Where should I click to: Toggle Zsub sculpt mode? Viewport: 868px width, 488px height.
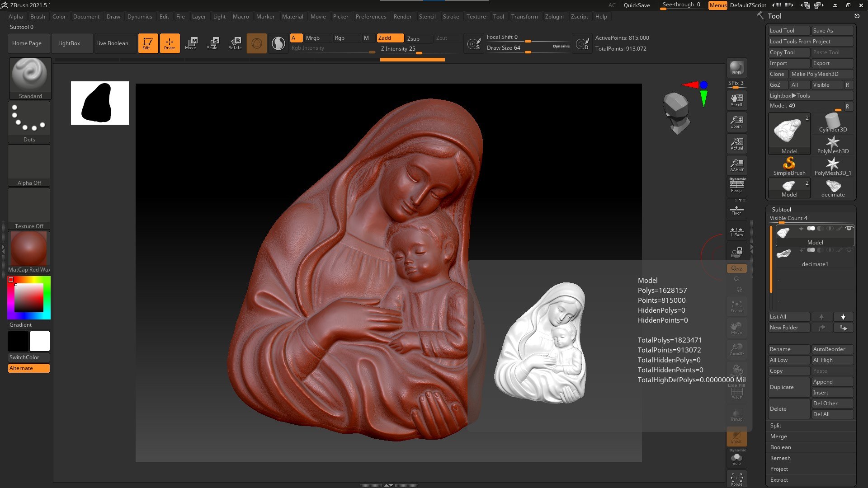tap(418, 38)
